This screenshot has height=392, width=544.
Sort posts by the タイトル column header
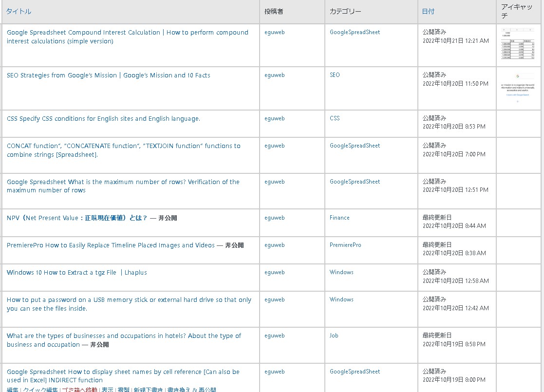(x=19, y=11)
